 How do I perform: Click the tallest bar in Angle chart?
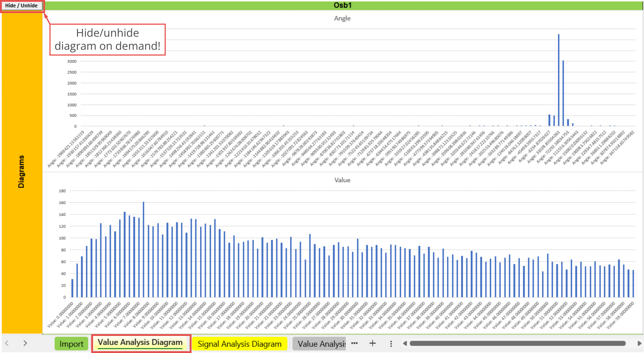[x=559, y=80]
